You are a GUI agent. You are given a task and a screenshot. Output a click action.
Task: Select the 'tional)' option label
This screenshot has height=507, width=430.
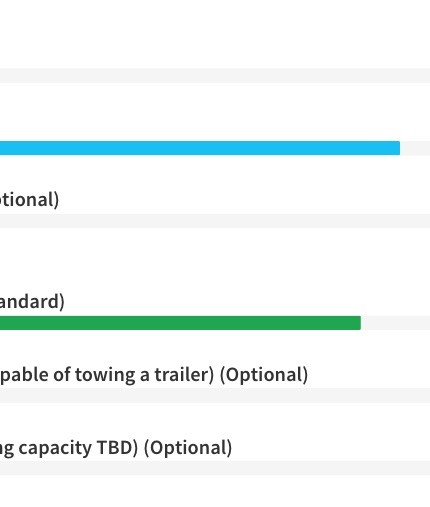pos(29,200)
